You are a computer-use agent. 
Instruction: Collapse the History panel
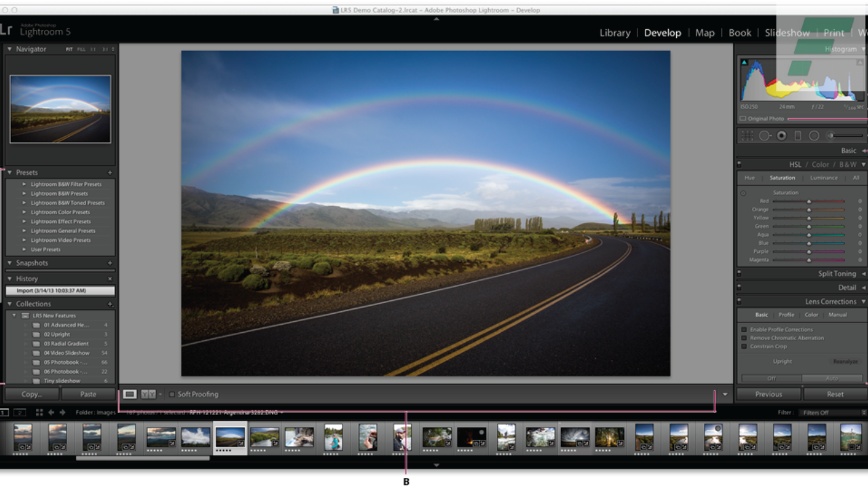point(10,279)
